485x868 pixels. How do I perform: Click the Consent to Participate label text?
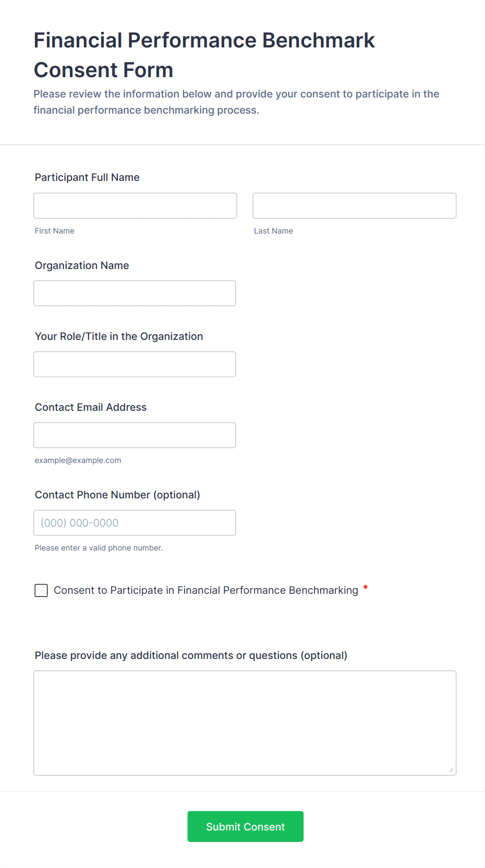pos(206,590)
